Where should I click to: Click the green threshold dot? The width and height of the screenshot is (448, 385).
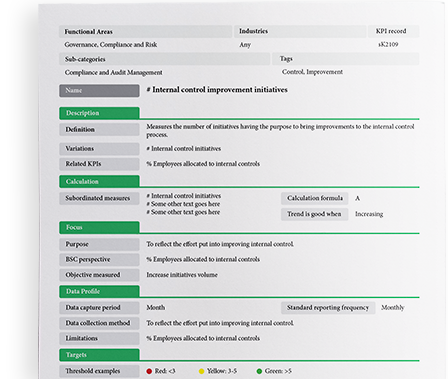click(259, 371)
